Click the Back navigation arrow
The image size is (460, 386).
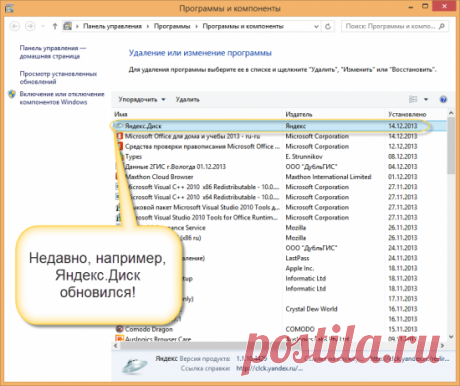tap(15, 26)
